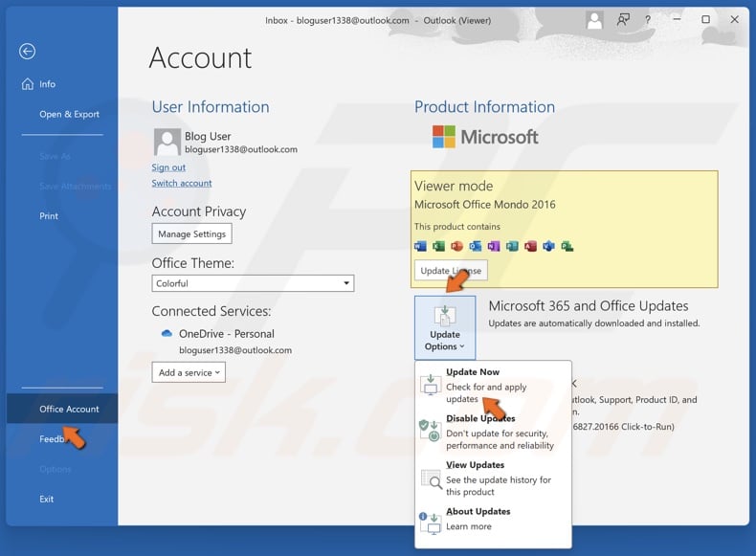Select Office Account in the sidebar
Viewport: 756px width, 556px height.
62,409
